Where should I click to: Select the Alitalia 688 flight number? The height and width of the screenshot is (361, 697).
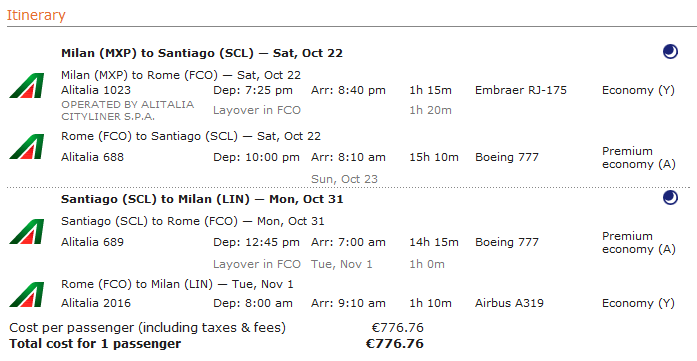coord(92,157)
